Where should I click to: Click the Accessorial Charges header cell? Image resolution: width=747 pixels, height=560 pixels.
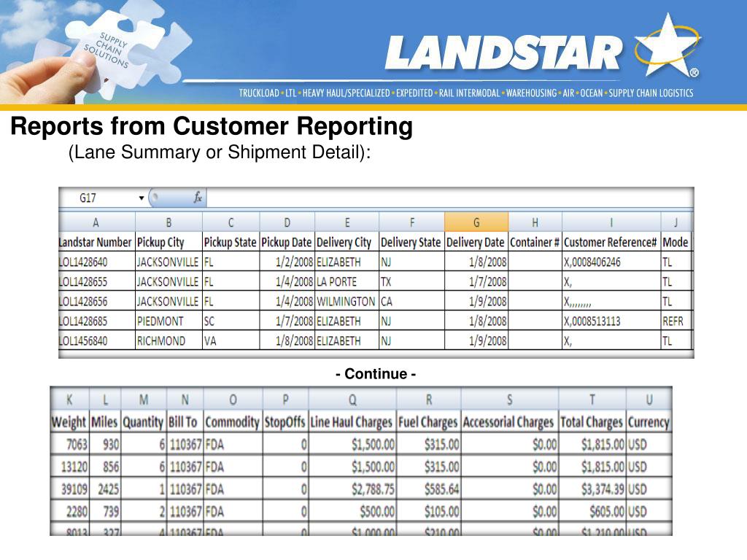tap(510, 422)
